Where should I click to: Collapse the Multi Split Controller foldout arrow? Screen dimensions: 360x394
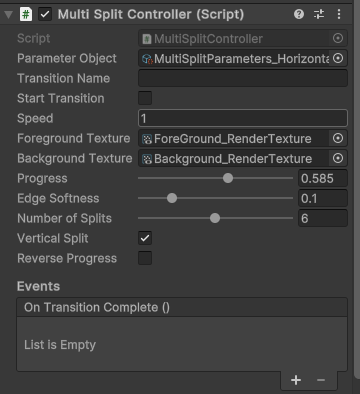click(x=9, y=15)
